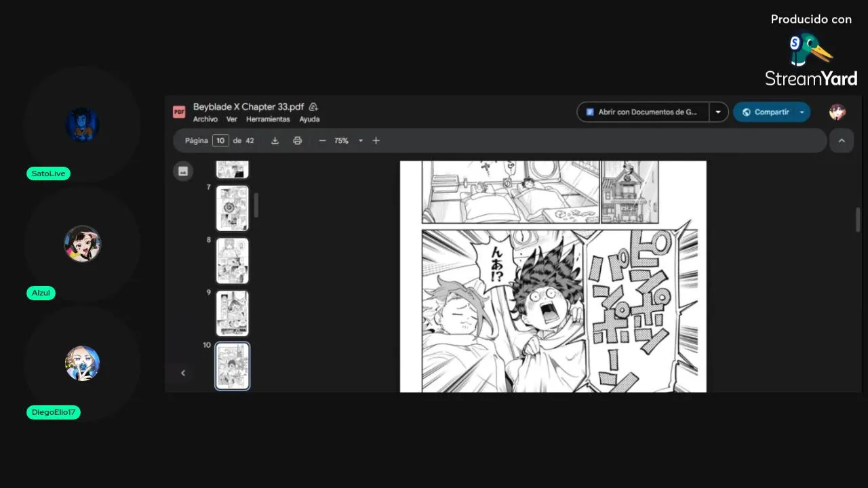Click Alzul participant avatar
The height and width of the screenshot is (488, 868).
(83, 244)
